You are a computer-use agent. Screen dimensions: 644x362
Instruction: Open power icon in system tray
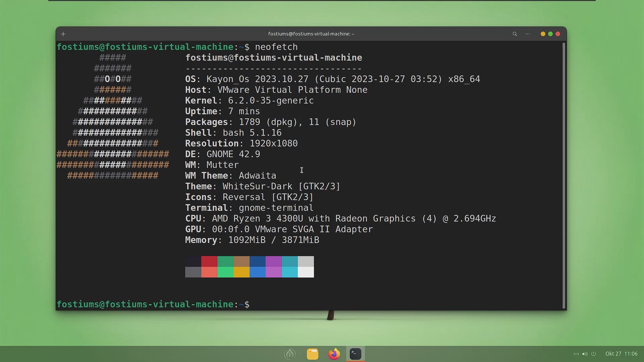593,354
